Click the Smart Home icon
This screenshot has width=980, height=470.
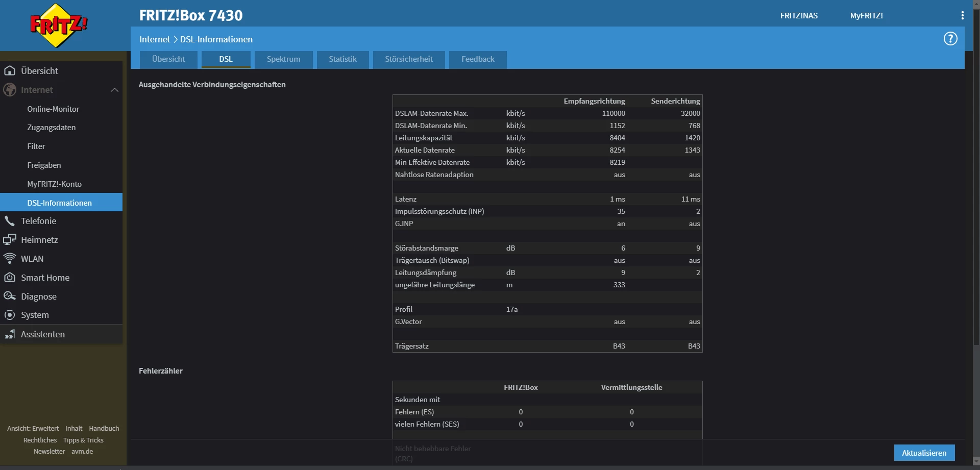click(x=10, y=278)
